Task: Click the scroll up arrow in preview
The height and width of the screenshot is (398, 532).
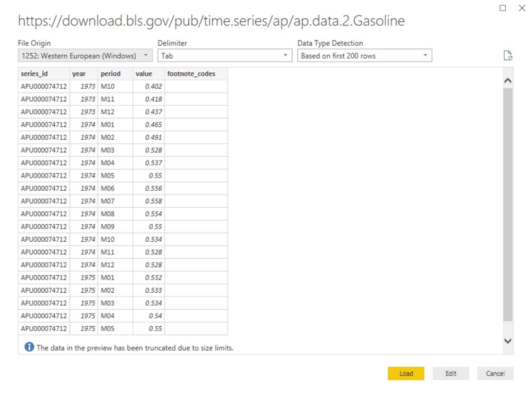Action: 508,81
